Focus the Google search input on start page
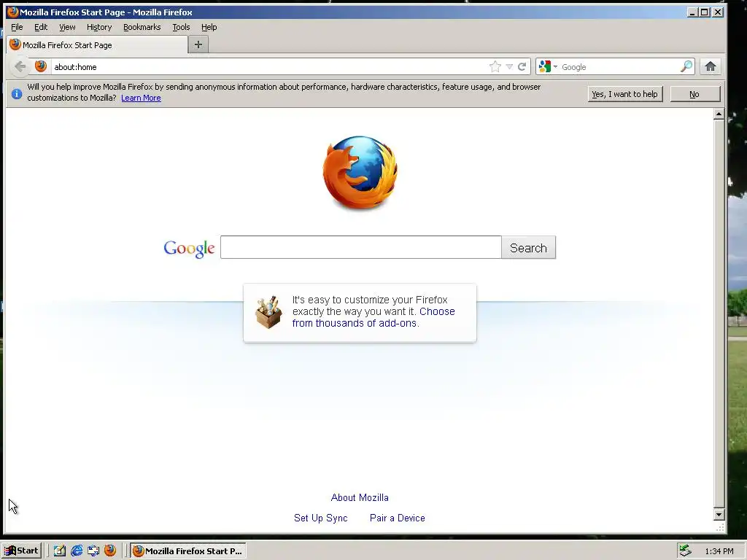Viewport: 747px width, 560px height. tap(361, 248)
